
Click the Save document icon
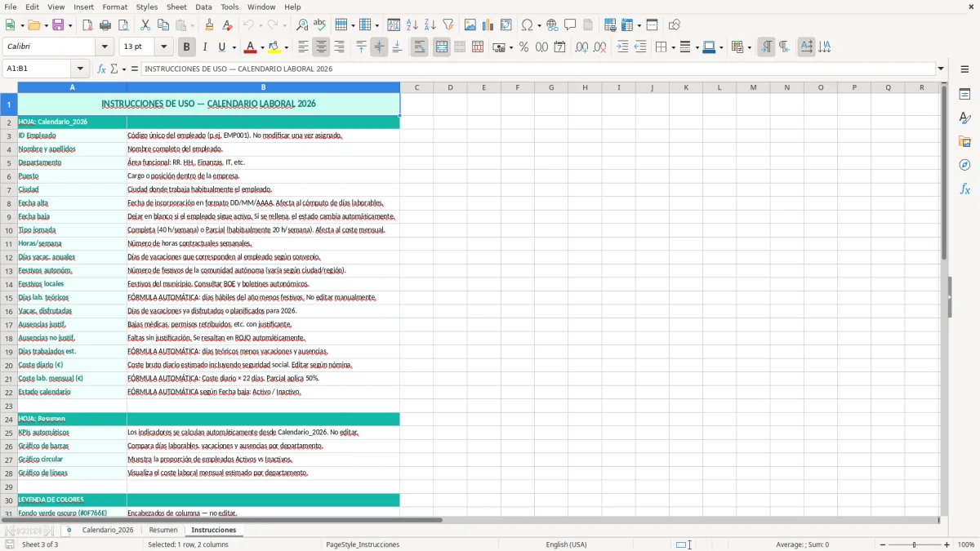[x=59, y=25]
